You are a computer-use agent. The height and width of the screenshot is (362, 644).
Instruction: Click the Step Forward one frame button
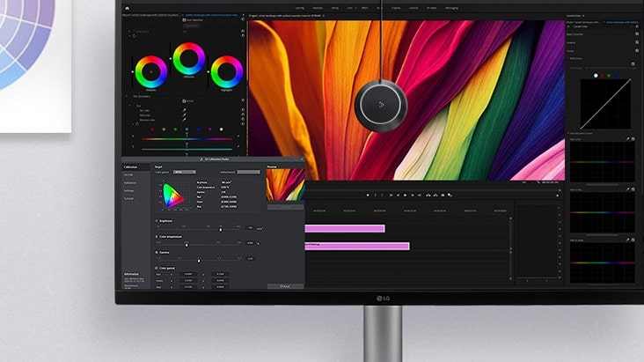tap(413, 196)
